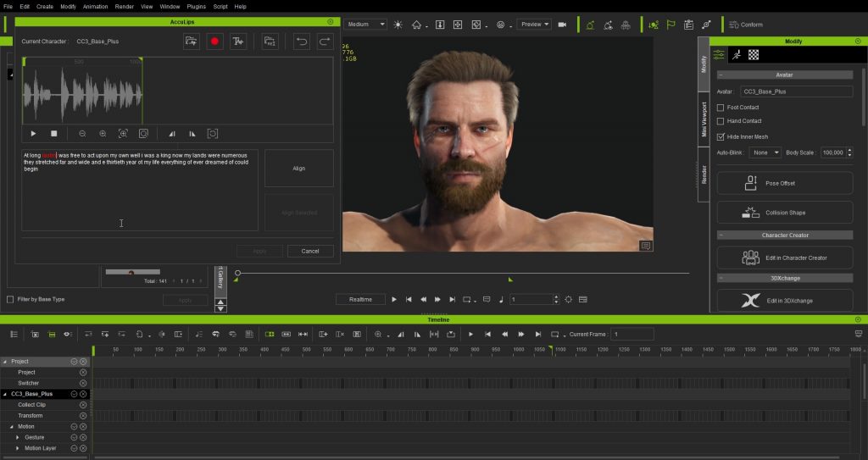The image size is (868, 460).
Task: Play the AccuLips audio waveform
Action: [33, 134]
